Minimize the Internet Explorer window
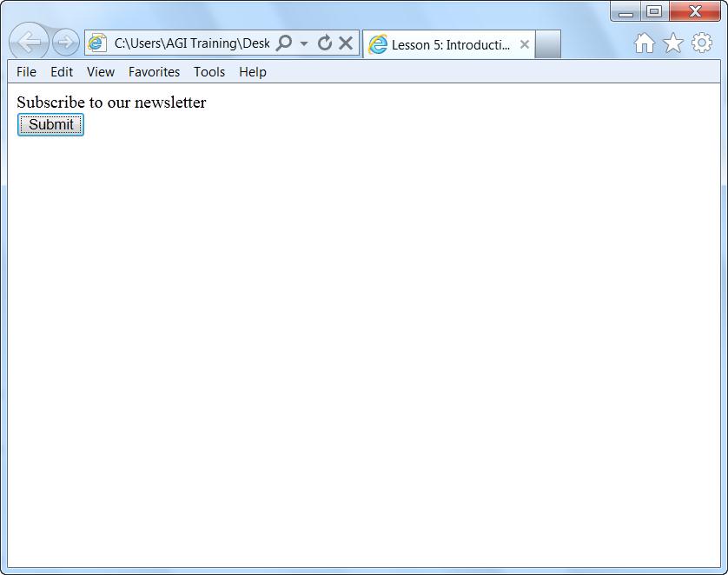Viewport: 728px width, 575px height. (625, 11)
